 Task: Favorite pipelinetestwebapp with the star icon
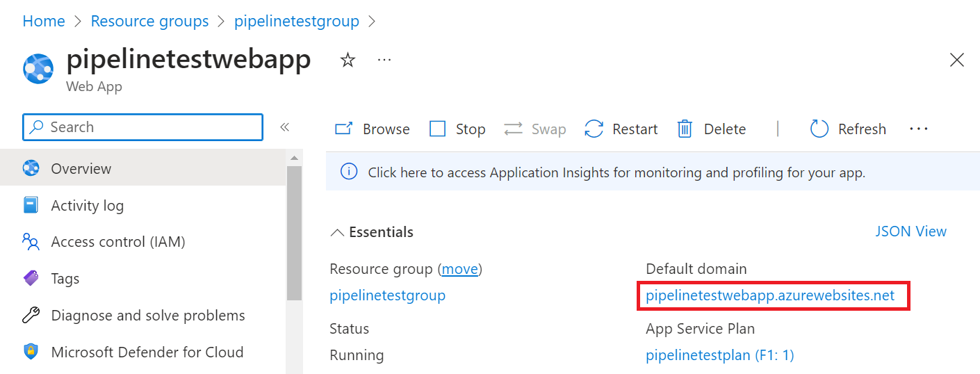(348, 60)
